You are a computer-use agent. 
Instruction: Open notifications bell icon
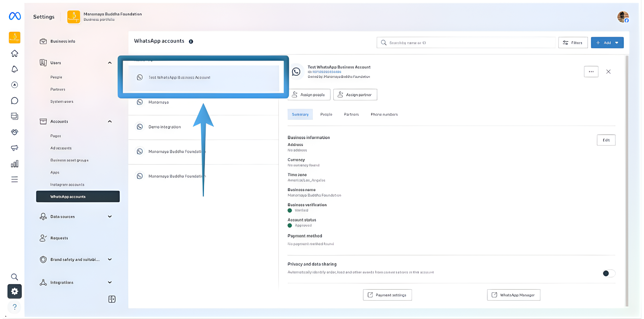[x=15, y=69]
